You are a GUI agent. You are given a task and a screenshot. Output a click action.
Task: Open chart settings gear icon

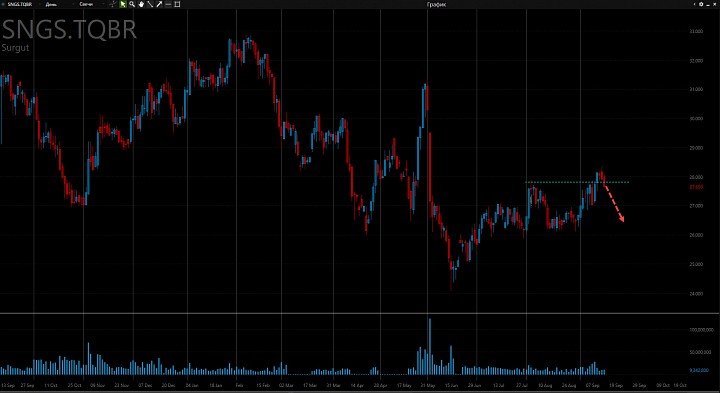701,4
